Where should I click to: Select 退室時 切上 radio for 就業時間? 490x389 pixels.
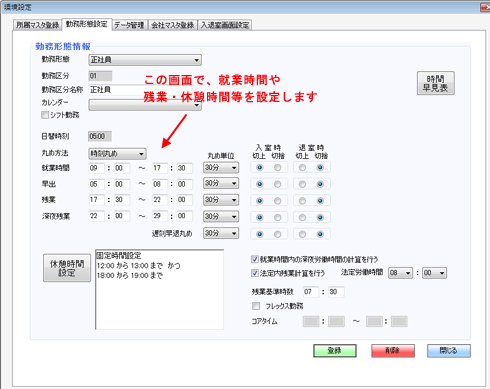coord(302,168)
